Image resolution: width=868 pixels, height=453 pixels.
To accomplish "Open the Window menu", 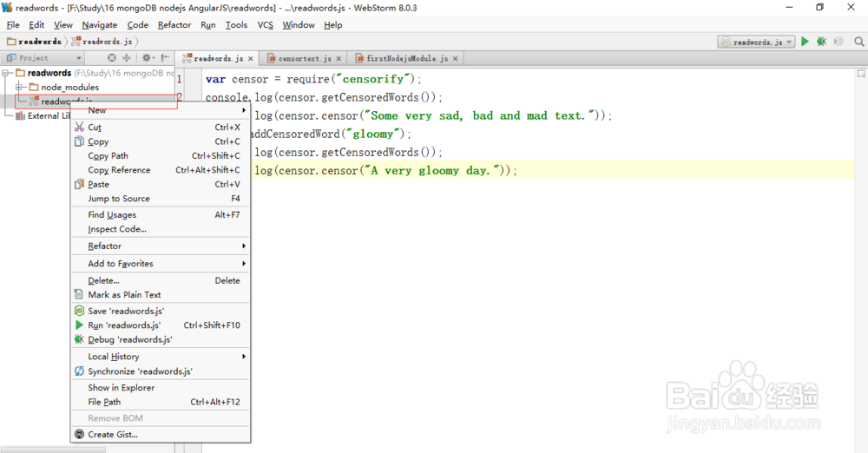I will click(x=299, y=25).
